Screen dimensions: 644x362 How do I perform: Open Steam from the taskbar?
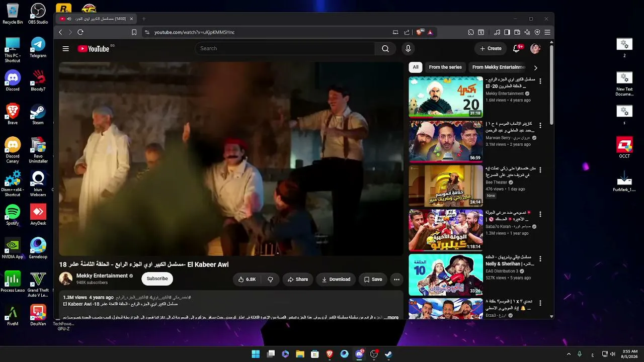pos(388,354)
